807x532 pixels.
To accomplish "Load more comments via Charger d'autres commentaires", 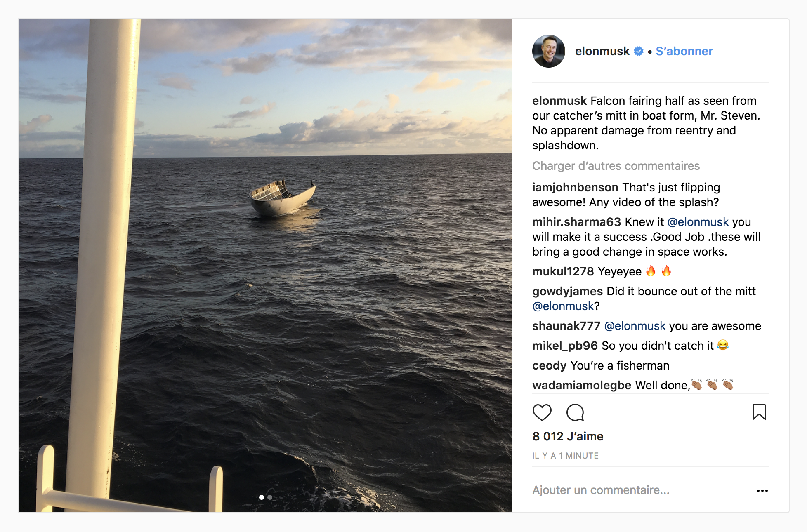I will pos(616,166).
